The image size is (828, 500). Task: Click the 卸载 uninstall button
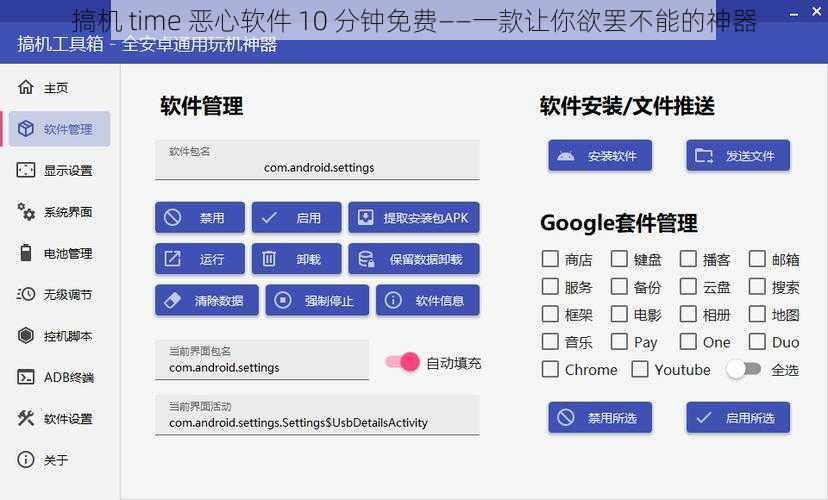point(296,259)
